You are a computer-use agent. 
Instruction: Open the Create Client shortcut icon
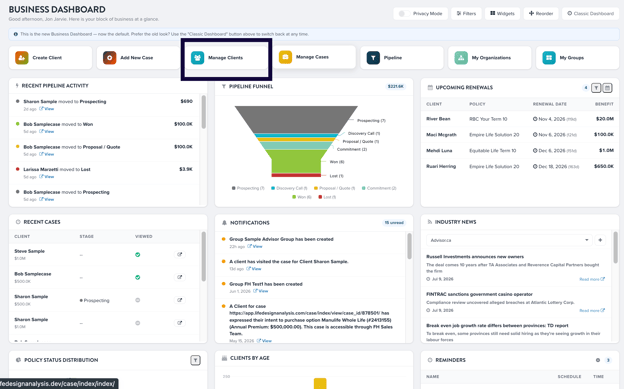[x=22, y=58]
